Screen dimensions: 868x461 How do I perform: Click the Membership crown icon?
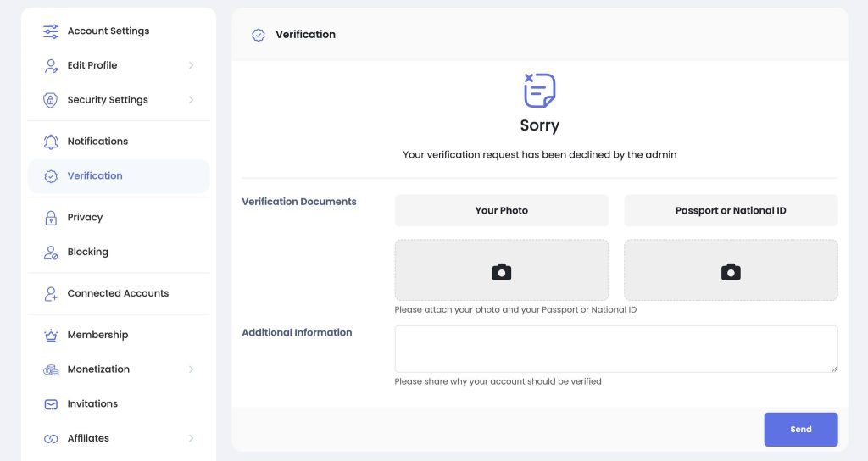pyautogui.click(x=51, y=336)
